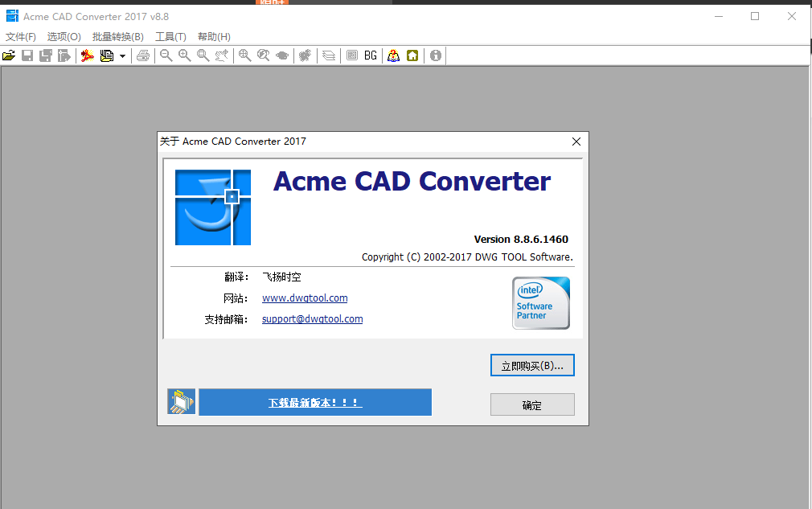Open the 工具(T) menu
Screen dimensions: 812x509
[x=170, y=36]
